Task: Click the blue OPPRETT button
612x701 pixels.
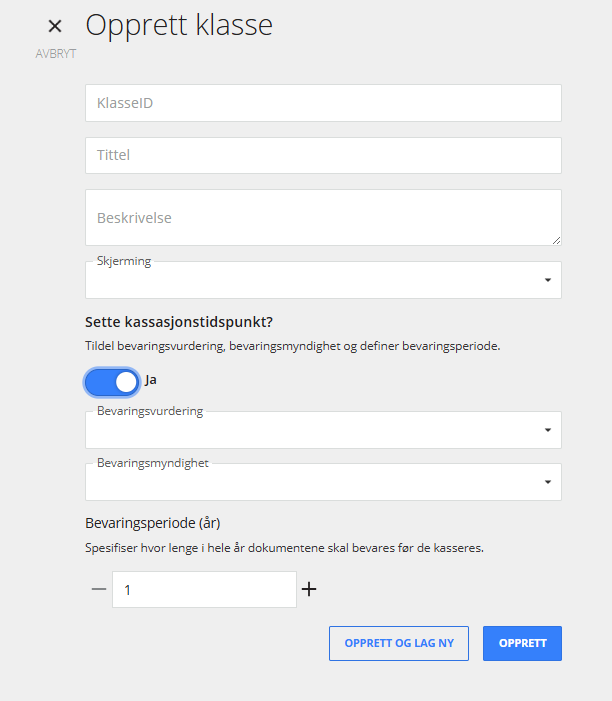Action: [x=522, y=643]
